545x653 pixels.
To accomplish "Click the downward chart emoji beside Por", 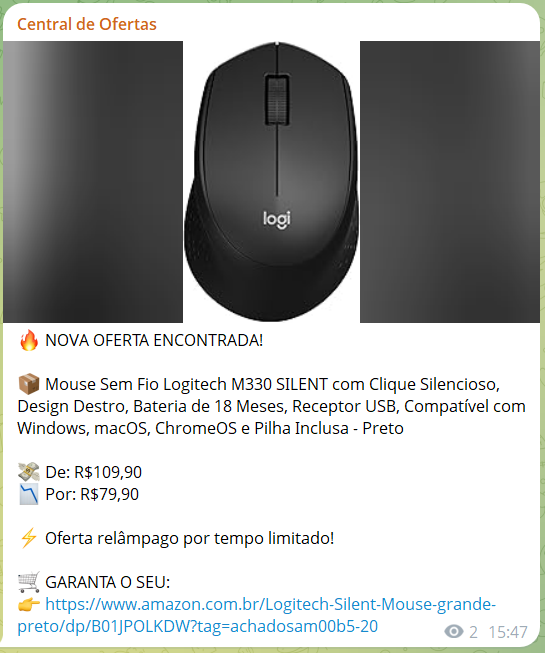I will [29, 494].
